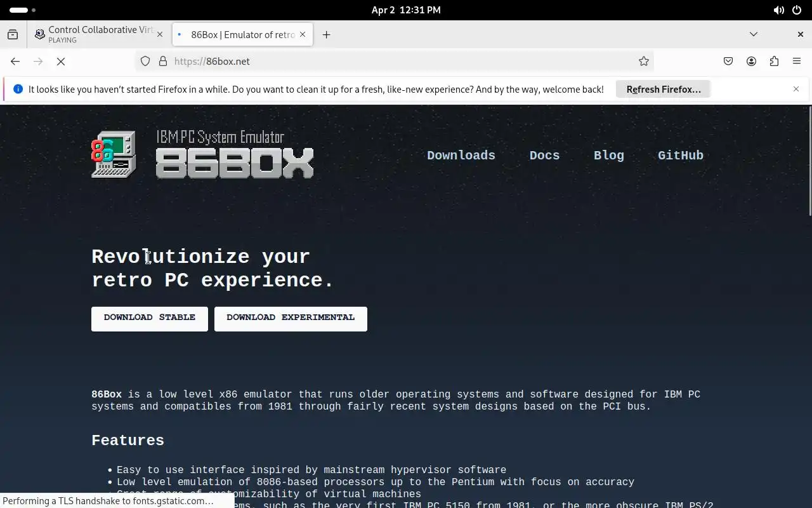Open the Docs nav link
Image resolution: width=812 pixels, height=508 pixels.
(x=545, y=156)
